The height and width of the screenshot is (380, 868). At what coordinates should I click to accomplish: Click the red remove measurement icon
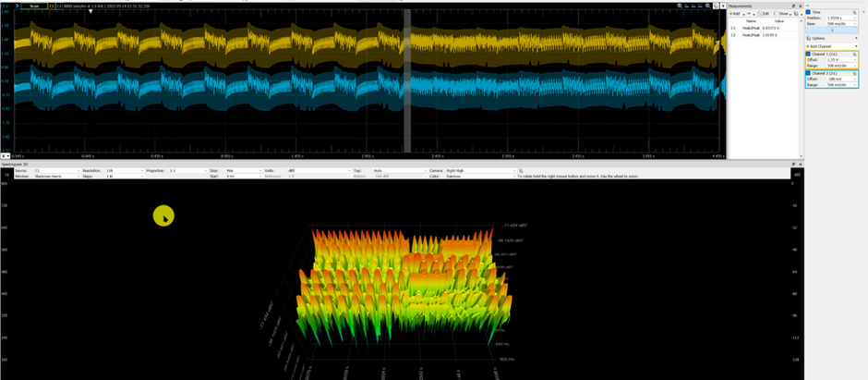pos(750,13)
